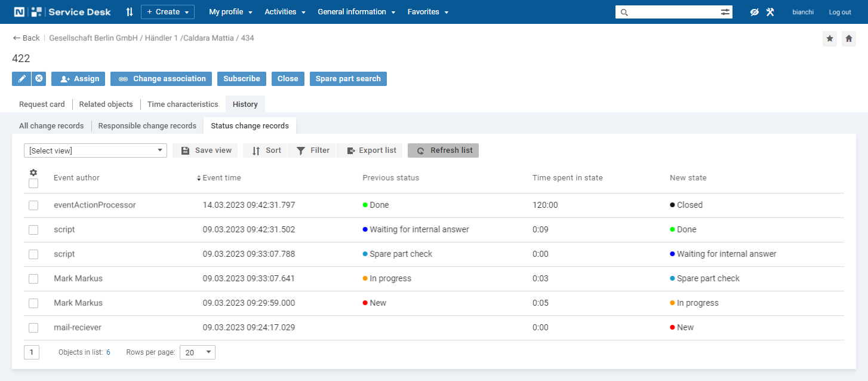Toggle the select-all checkbox in header

(33, 183)
